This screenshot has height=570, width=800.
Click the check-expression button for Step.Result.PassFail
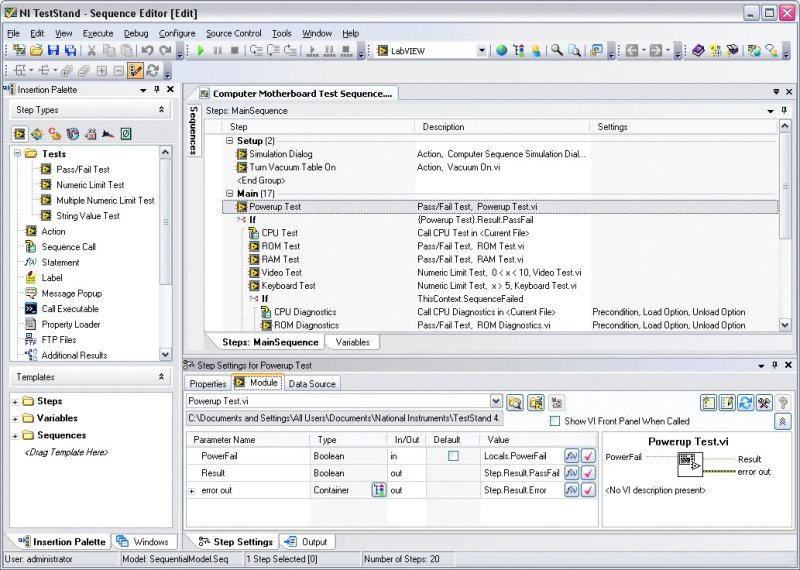(x=589, y=473)
